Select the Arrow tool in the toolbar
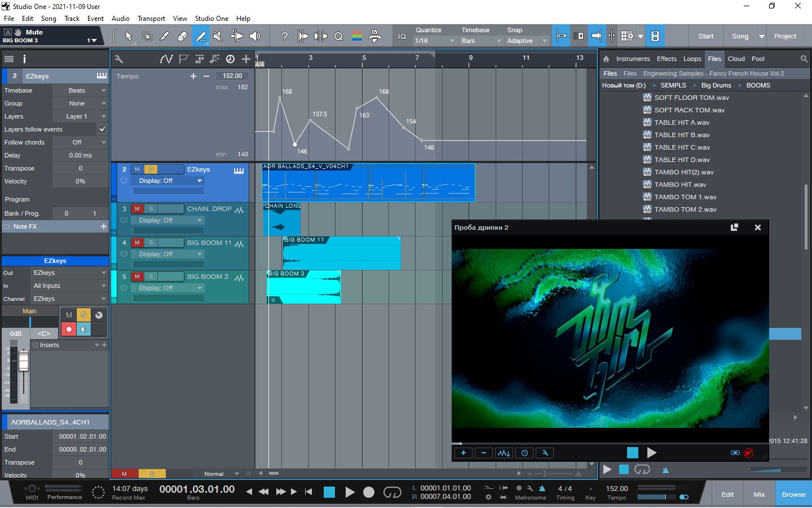The width and height of the screenshot is (812, 508). [x=129, y=37]
